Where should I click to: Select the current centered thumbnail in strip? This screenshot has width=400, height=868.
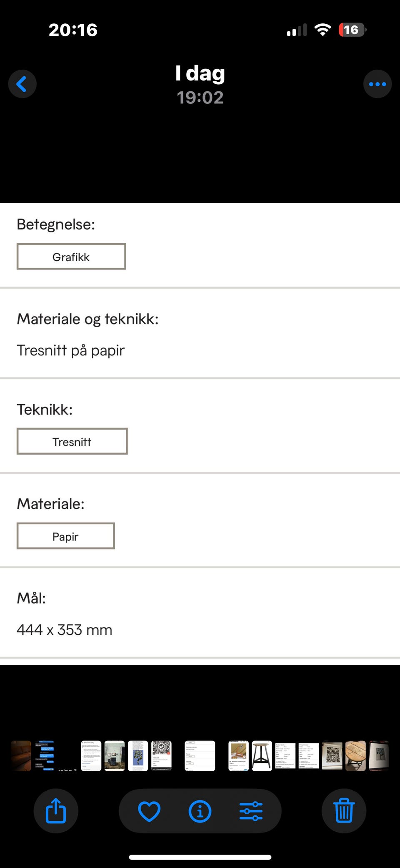pos(200,756)
